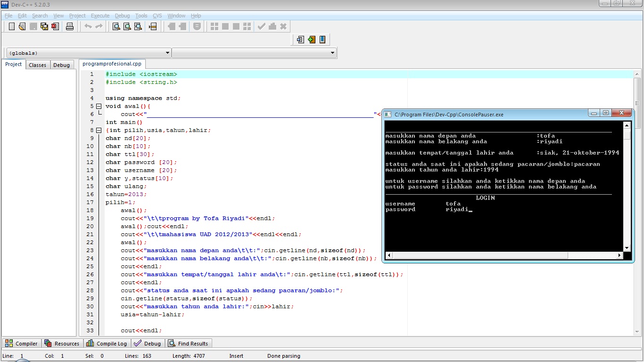Click console window vertical scrollbar up arrow
This screenshot has width=644, height=362.
pyautogui.click(x=627, y=125)
